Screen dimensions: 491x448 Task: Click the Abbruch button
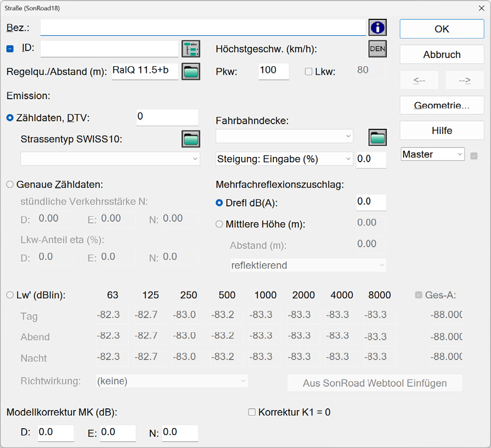pos(442,54)
